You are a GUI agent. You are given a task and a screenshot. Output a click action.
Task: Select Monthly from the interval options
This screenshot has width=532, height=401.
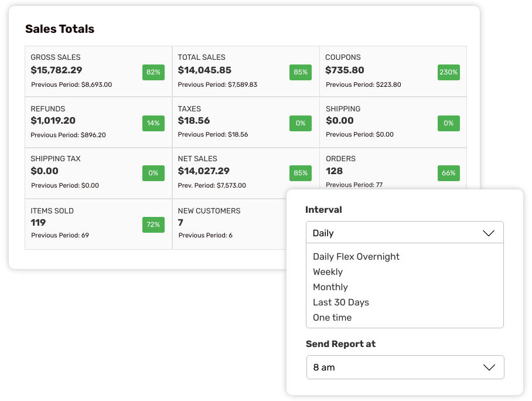(x=330, y=287)
